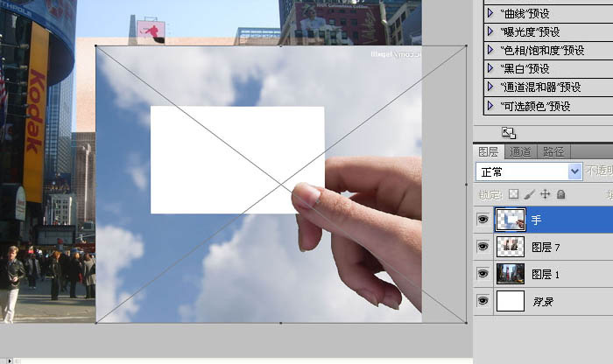Viewport: 613px width, 364px height.
Task: Expand the "黑白" presets group
Action: (x=490, y=68)
